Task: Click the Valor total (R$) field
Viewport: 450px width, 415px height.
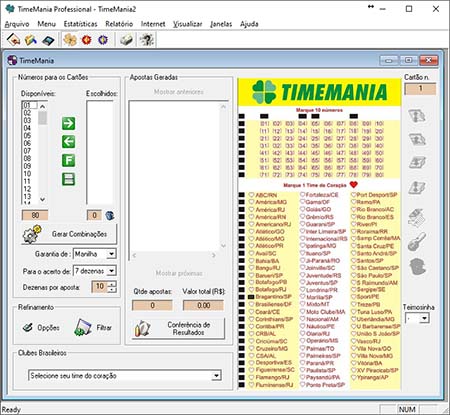Action: point(203,305)
